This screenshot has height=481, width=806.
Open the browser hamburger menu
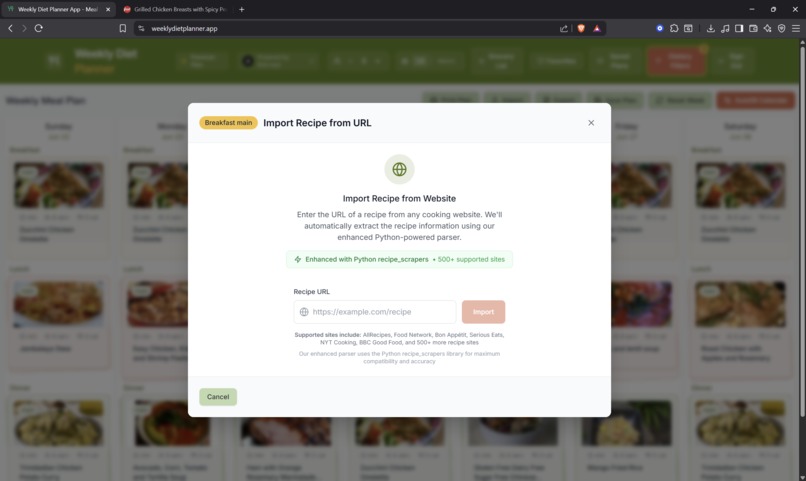796,28
